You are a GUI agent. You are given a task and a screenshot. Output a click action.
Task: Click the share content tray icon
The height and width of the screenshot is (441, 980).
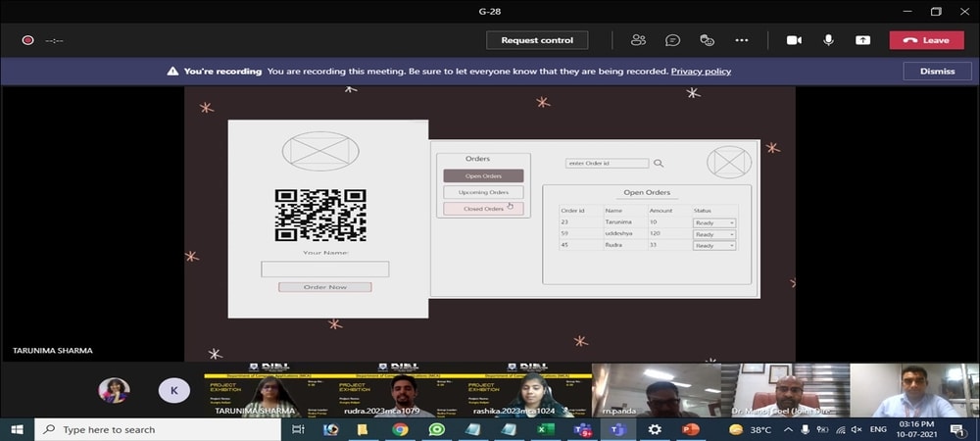coord(862,40)
